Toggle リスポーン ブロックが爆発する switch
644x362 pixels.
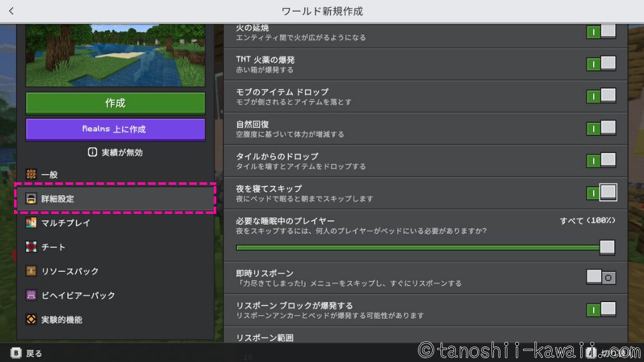point(601,309)
